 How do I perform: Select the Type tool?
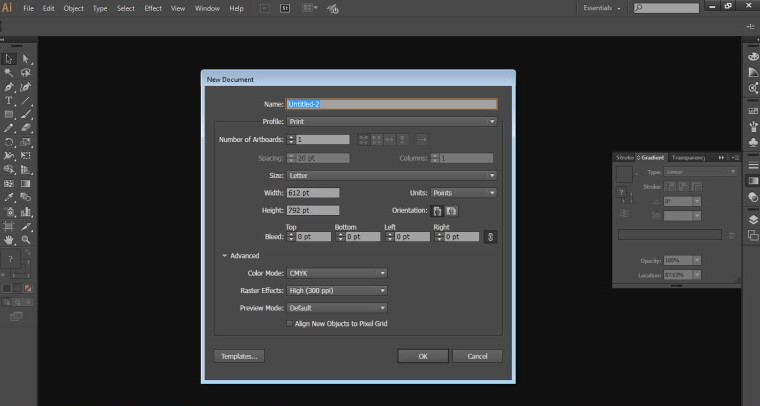coord(9,101)
